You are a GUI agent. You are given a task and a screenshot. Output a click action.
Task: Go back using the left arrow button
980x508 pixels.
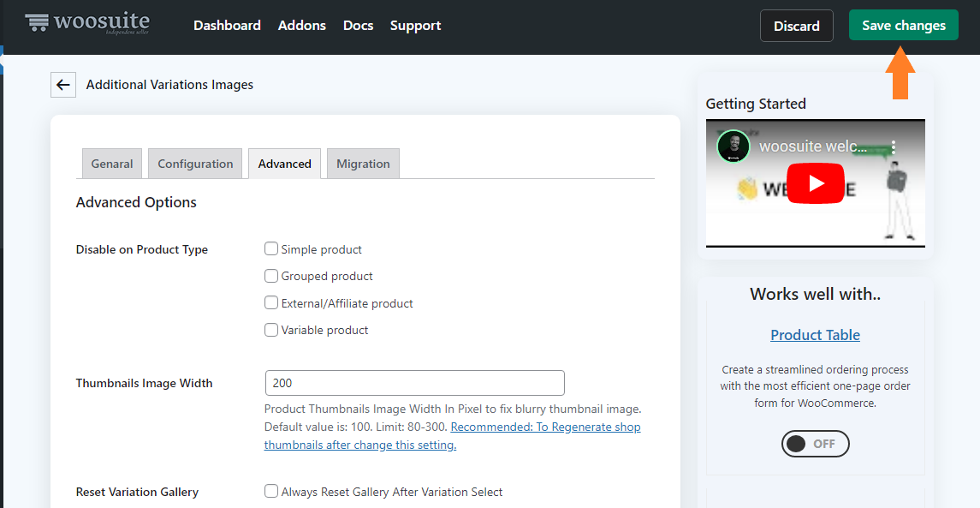pos(63,85)
